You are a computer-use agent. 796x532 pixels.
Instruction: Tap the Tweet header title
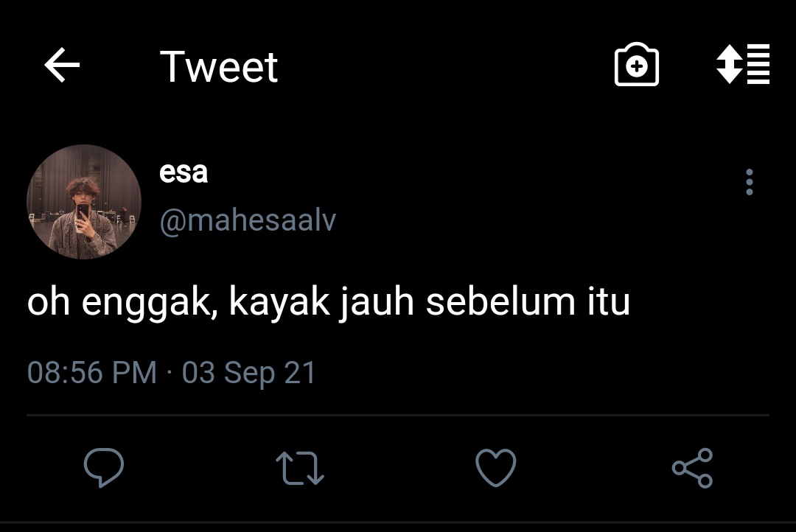coord(219,66)
